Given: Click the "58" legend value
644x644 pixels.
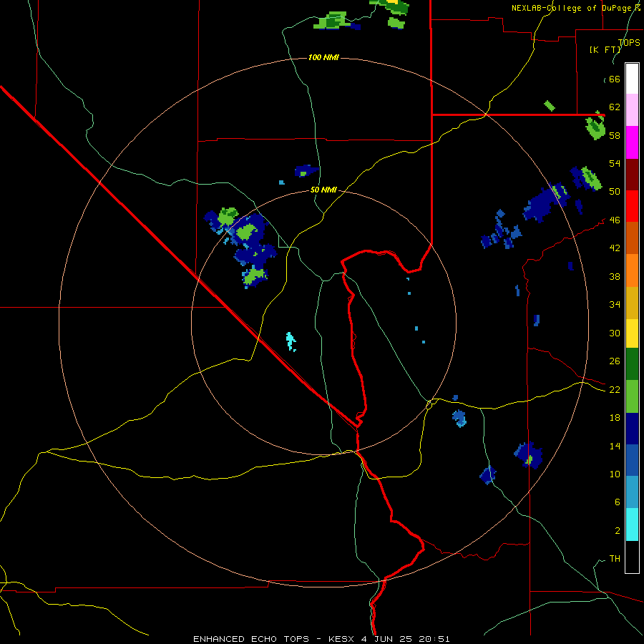Looking at the screenshot, I should click(x=615, y=135).
